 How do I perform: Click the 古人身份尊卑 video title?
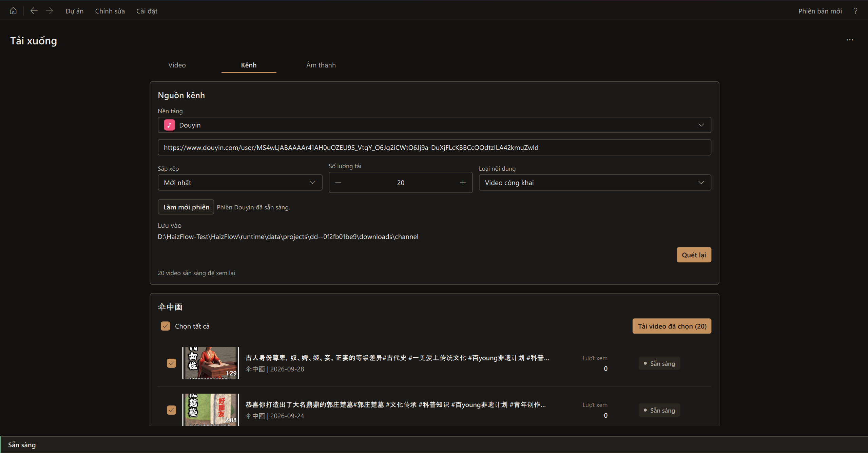pyautogui.click(x=397, y=358)
